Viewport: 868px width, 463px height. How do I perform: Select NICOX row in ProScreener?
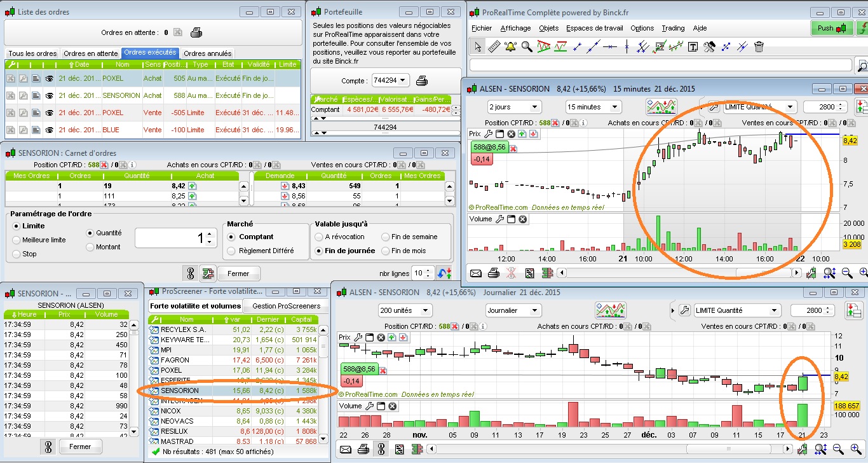click(x=233, y=411)
